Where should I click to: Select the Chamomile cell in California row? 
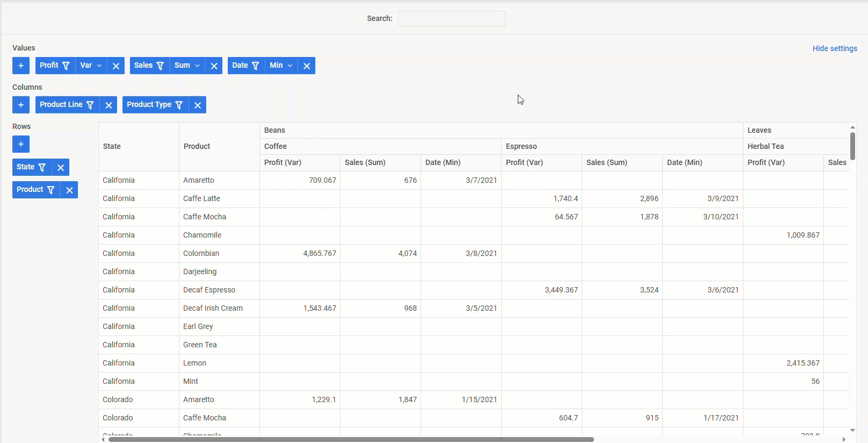[219, 235]
